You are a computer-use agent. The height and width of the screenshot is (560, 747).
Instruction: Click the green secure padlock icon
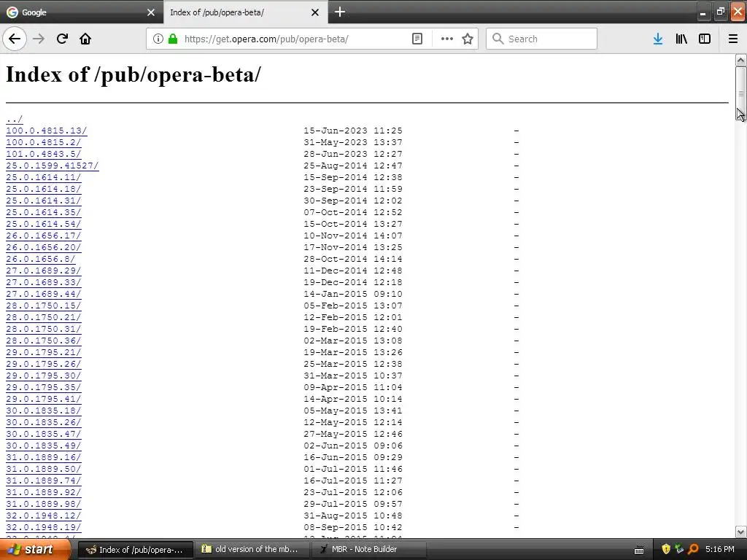(172, 39)
